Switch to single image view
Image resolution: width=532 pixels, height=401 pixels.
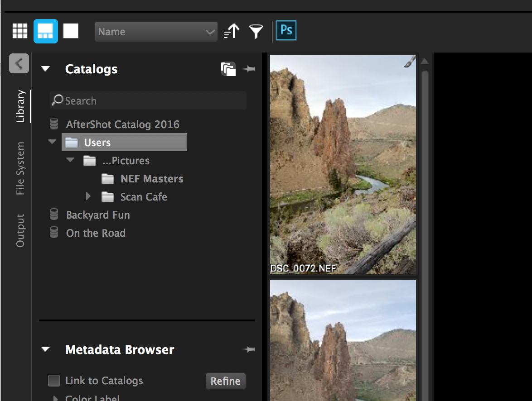[71, 31]
